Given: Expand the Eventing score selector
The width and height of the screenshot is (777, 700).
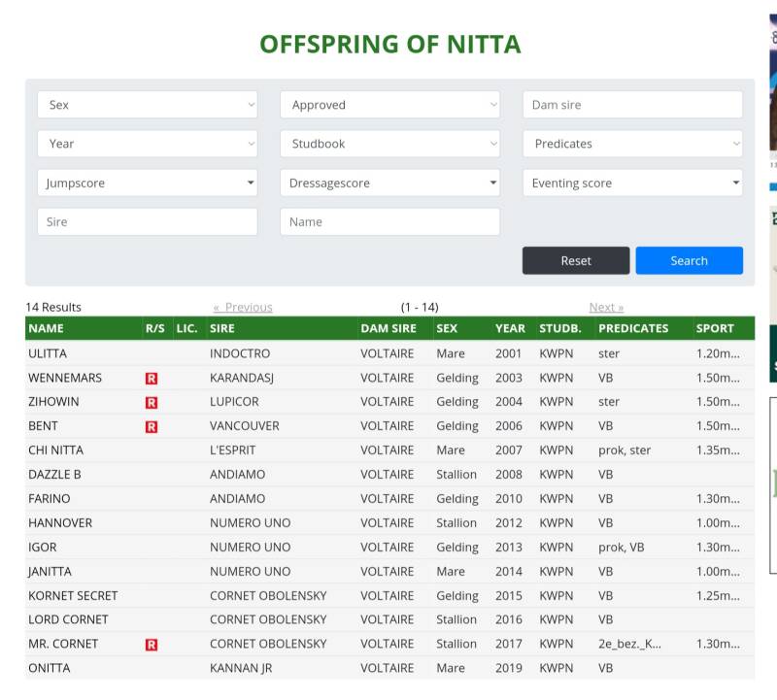Looking at the screenshot, I should click(x=632, y=183).
